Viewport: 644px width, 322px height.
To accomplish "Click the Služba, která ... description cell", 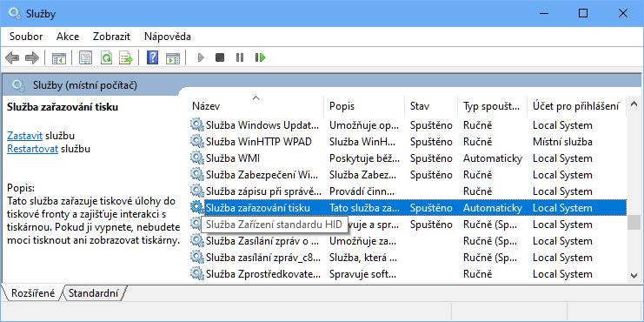I will pos(363,258).
